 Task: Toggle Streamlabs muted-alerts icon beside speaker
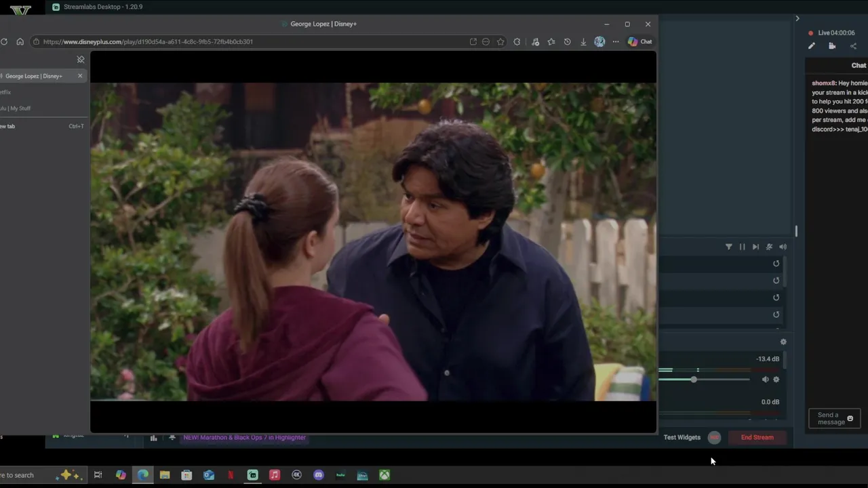(769, 247)
